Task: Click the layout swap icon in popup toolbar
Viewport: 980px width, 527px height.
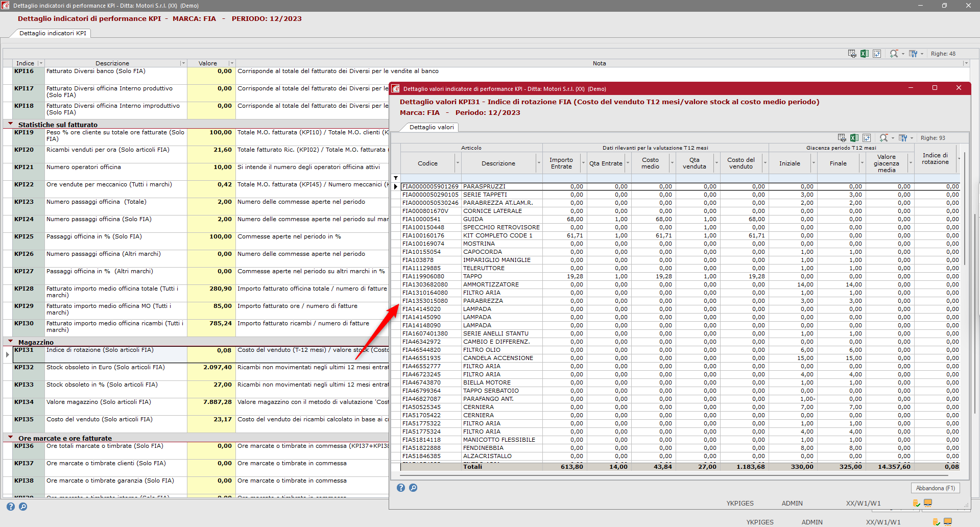Action: click(x=867, y=138)
